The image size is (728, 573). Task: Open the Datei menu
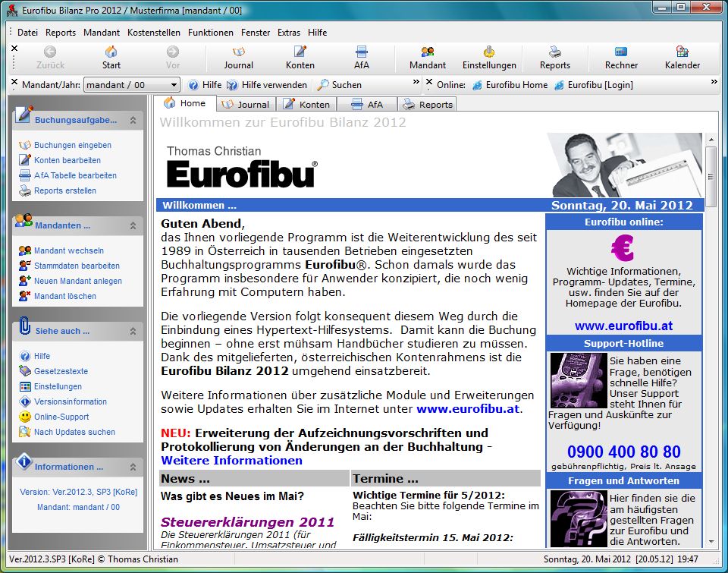pos(27,33)
